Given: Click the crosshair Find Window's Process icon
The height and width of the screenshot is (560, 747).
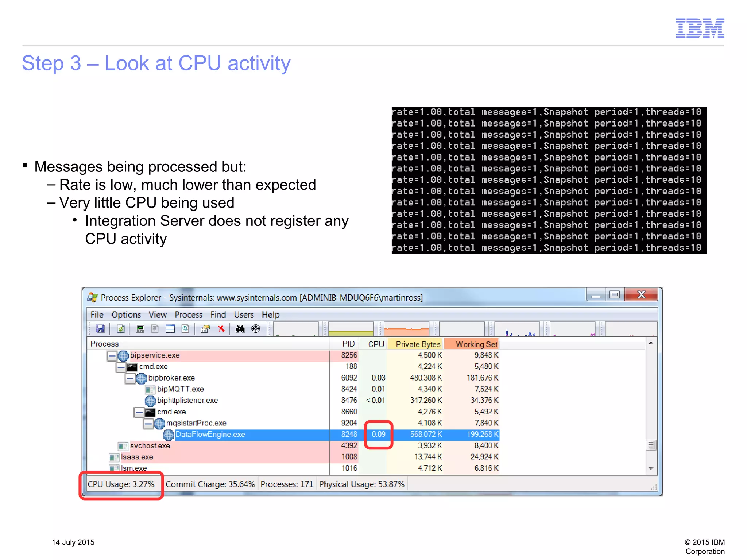Looking at the screenshot, I should 256,329.
